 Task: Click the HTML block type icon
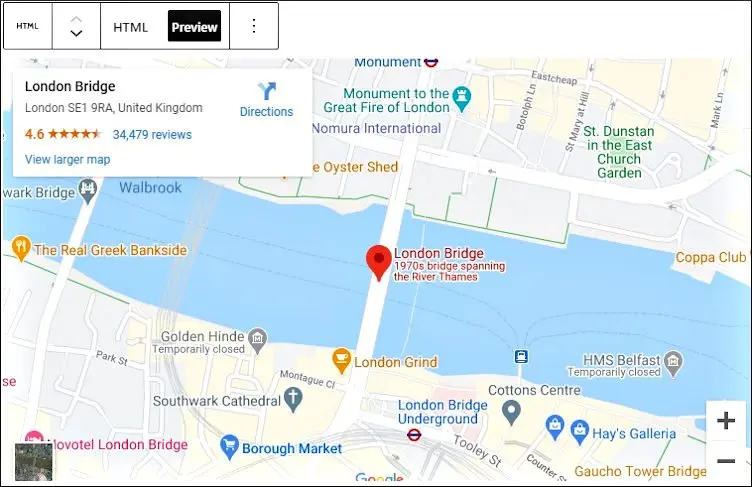pyautogui.click(x=27, y=26)
